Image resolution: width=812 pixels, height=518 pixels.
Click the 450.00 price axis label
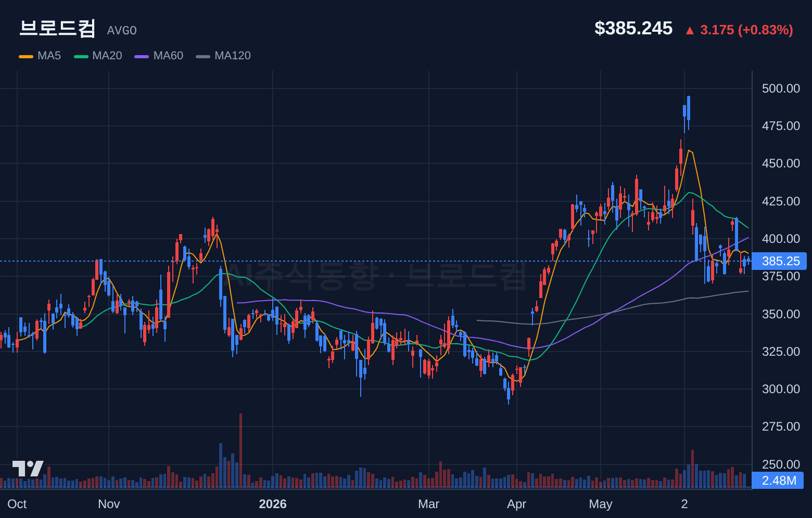click(x=781, y=163)
